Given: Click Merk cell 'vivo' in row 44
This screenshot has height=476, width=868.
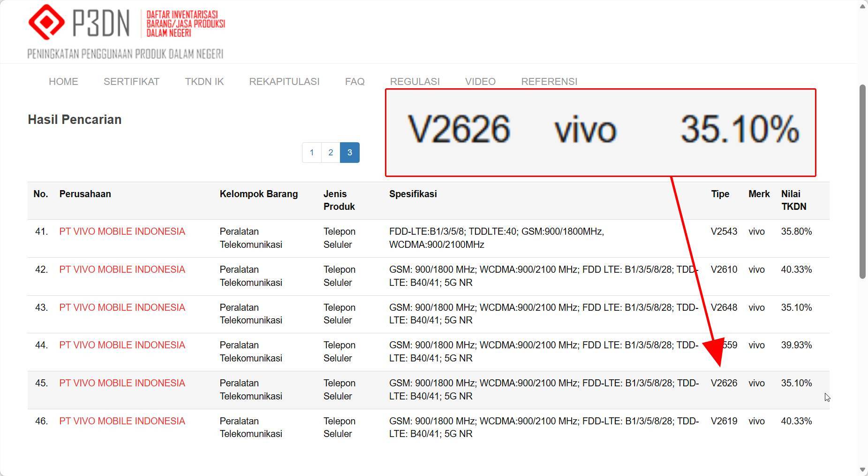Looking at the screenshot, I should 756,345.
